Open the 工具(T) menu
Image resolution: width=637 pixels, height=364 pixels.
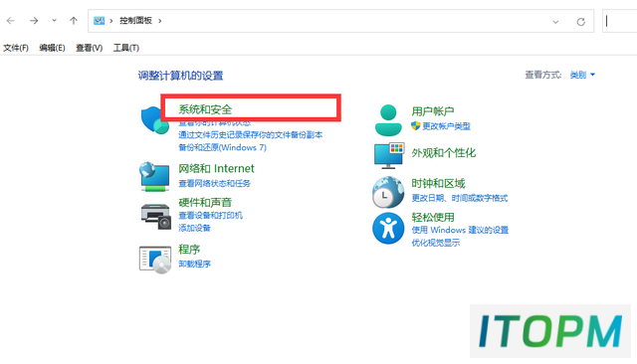point(126,48)
